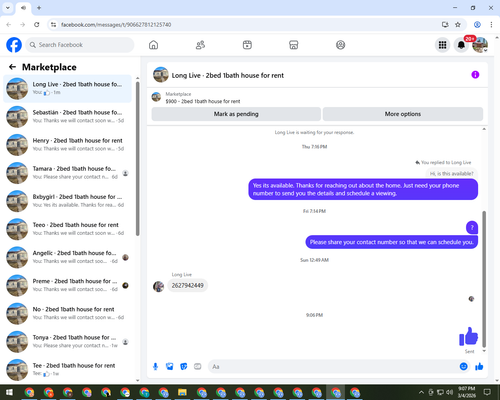The width and height of the screenshot is (500, 400).
Task: Open Teeo conversation in list
Action: pyautogui.click(x=67, y=229)
